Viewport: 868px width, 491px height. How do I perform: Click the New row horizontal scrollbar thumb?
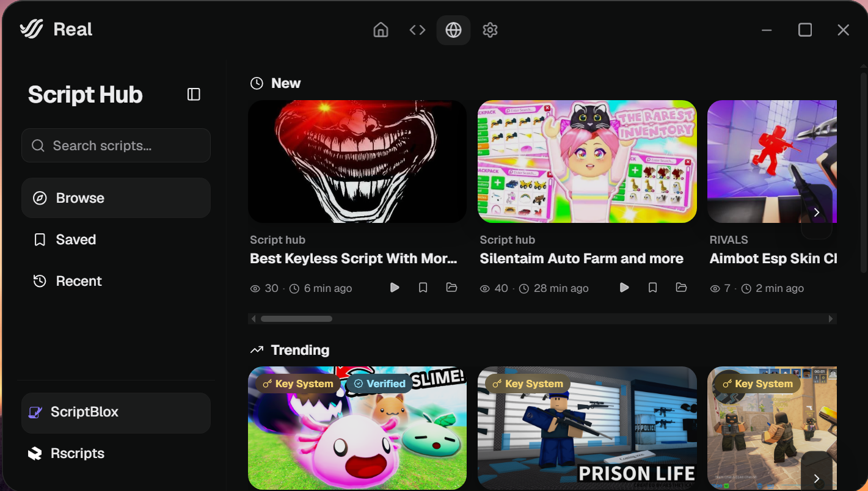[296, 319]
